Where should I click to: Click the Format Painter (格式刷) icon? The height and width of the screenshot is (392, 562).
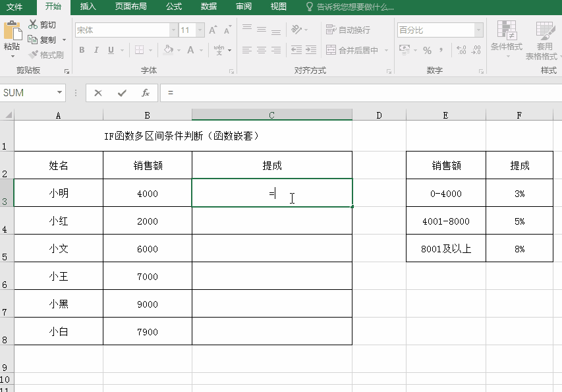pos(34,55)
